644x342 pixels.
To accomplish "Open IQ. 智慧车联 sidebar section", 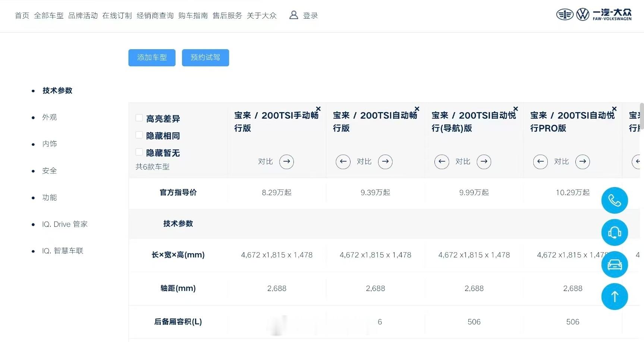I will click(63, 251).
